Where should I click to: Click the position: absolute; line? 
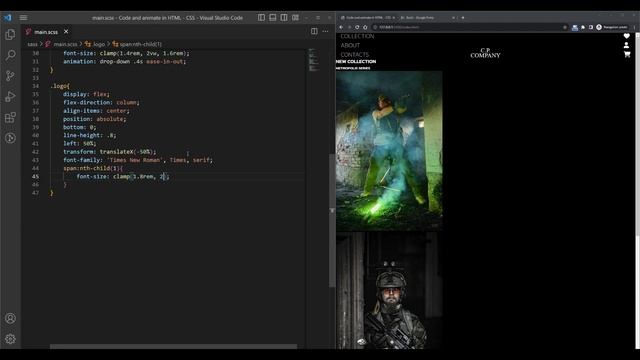click(95, 119)
